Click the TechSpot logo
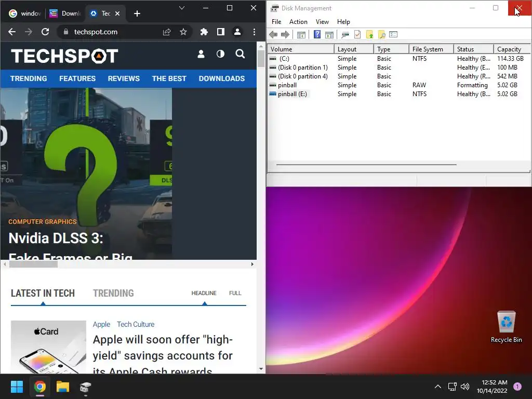Screen dimensions: 532x399 (64, 56)
